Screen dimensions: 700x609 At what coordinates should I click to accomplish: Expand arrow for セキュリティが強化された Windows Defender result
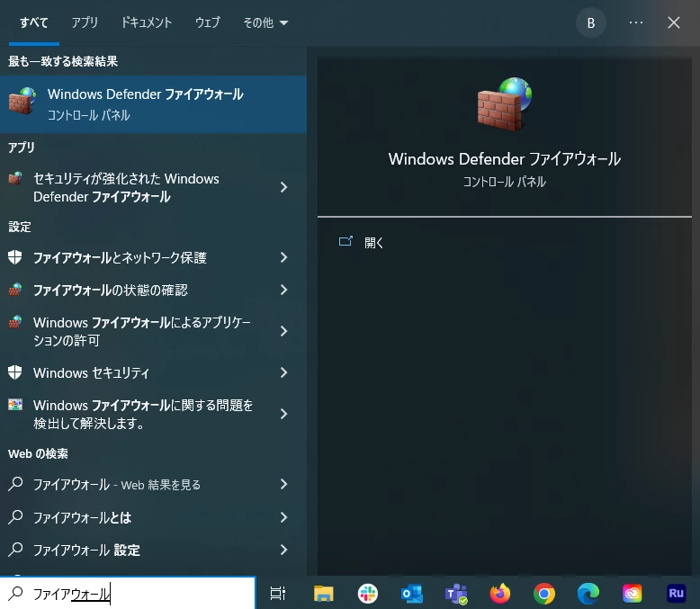pos(284,187)
